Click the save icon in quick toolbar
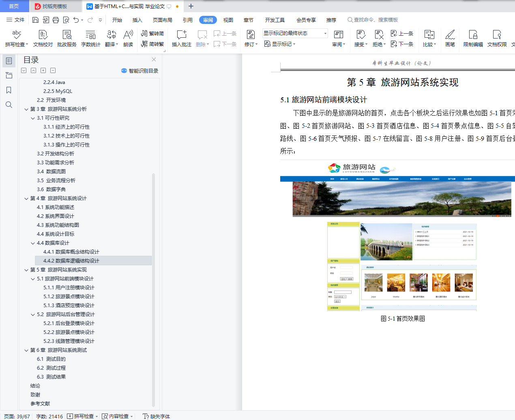The width and height of the screenshot is (515, 420). tap(35, 20)
